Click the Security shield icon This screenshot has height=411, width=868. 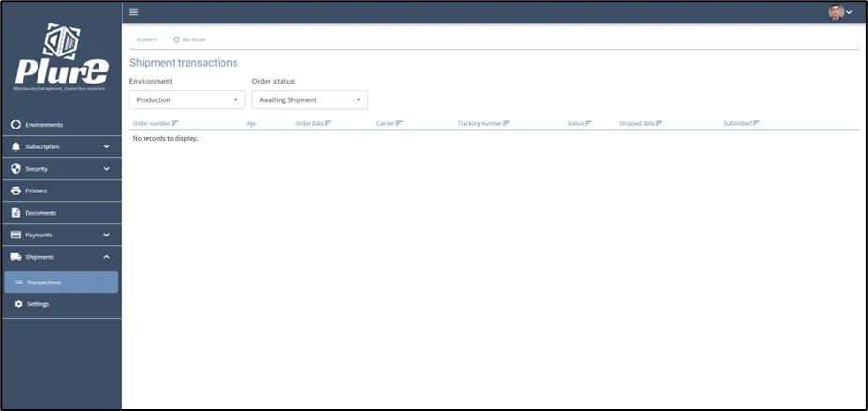coord(16,169)
